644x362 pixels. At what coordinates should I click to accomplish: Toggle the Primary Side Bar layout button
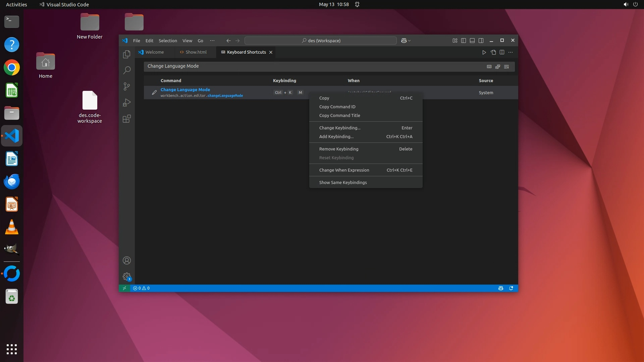[463, 41]
